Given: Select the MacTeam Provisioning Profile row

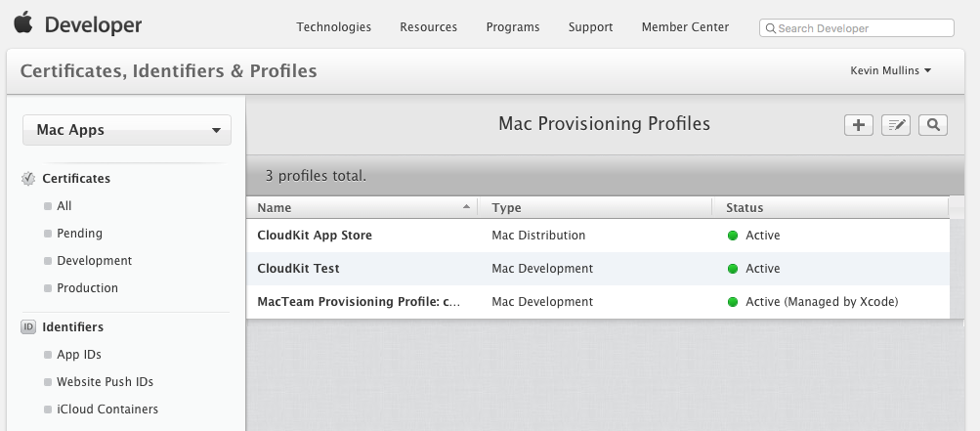Looking at the screenshot, I should 598,302.
